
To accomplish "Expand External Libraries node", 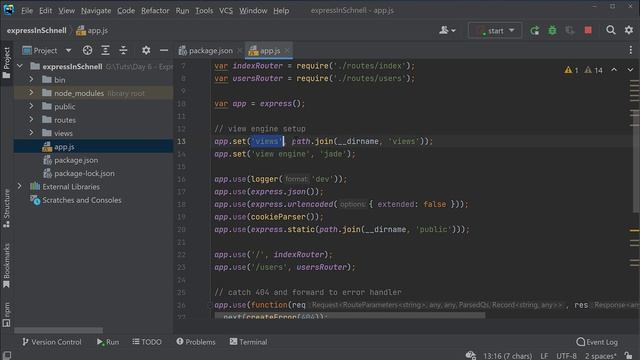I will point(20,187).
